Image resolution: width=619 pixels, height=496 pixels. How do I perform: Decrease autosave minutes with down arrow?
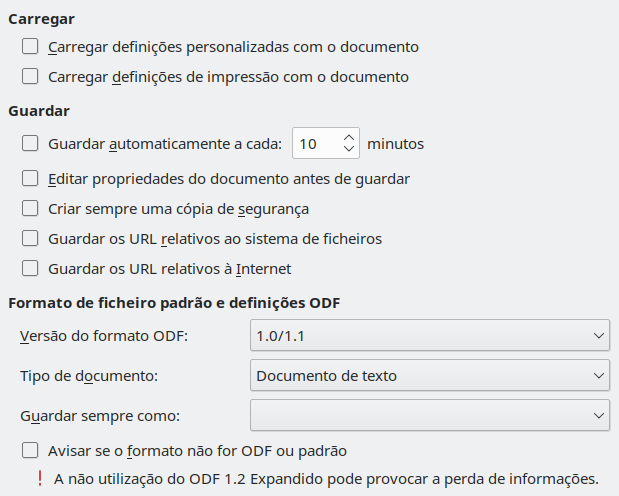(349, 150)
